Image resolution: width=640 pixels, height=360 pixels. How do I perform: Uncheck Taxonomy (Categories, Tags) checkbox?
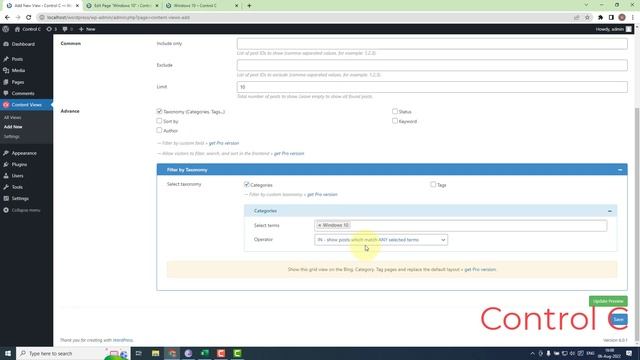tap(159, 111)
